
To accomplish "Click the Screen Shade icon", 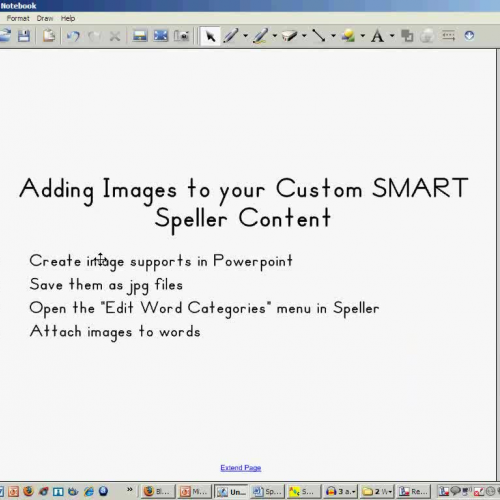I will click(140, 36).
